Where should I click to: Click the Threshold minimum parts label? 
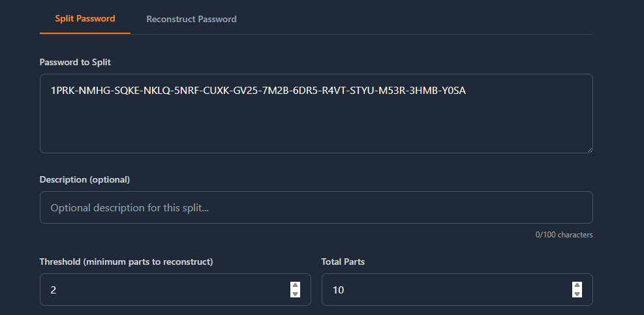pos(127,262)
